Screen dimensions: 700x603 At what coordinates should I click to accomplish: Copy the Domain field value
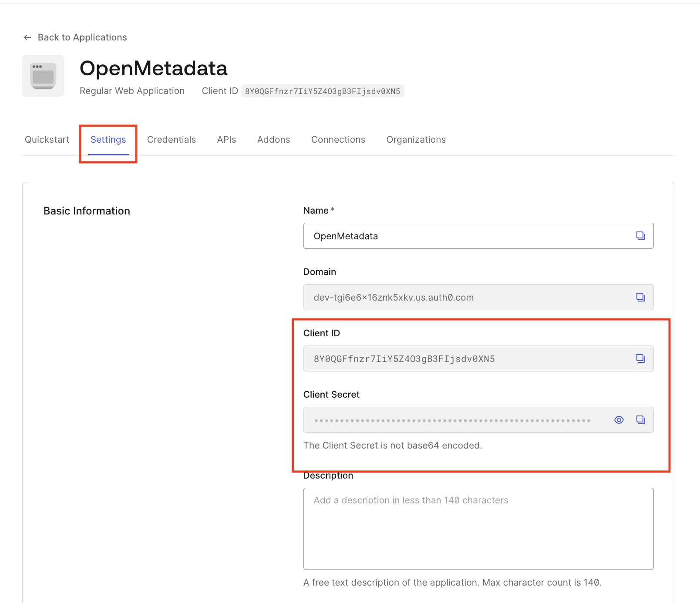point(640,297)
